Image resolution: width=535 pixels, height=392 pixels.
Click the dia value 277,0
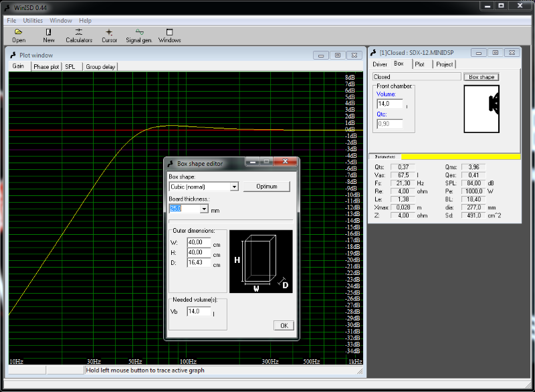click(473, 207)
